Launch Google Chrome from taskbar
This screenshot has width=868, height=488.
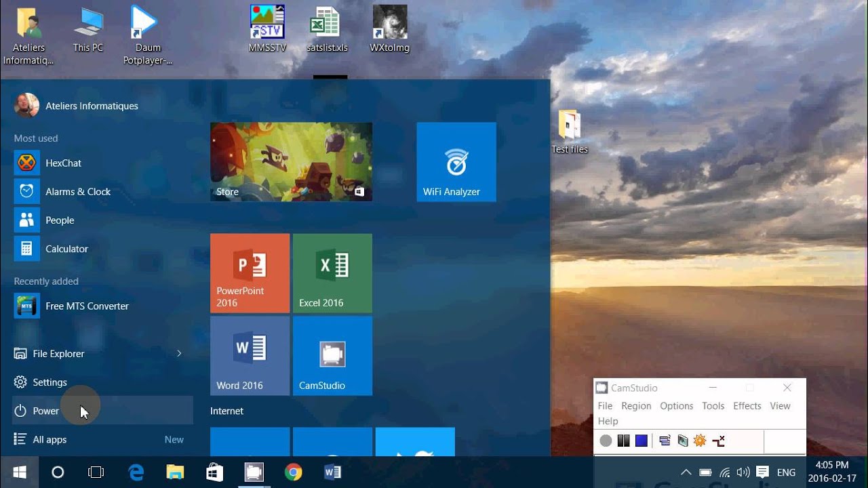(x=293, y=472)
